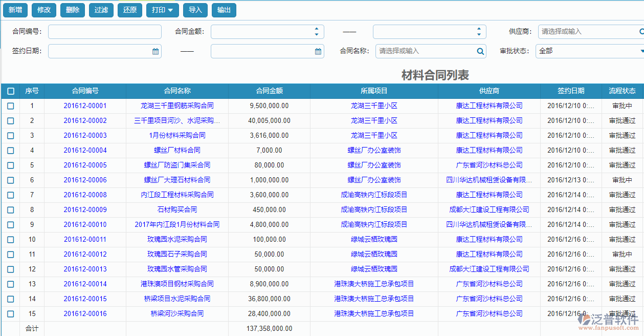Screen dimensions: 644x336
Task: Open the calendar picker for 签约日期 start date
Action: (x=155, y=51)
